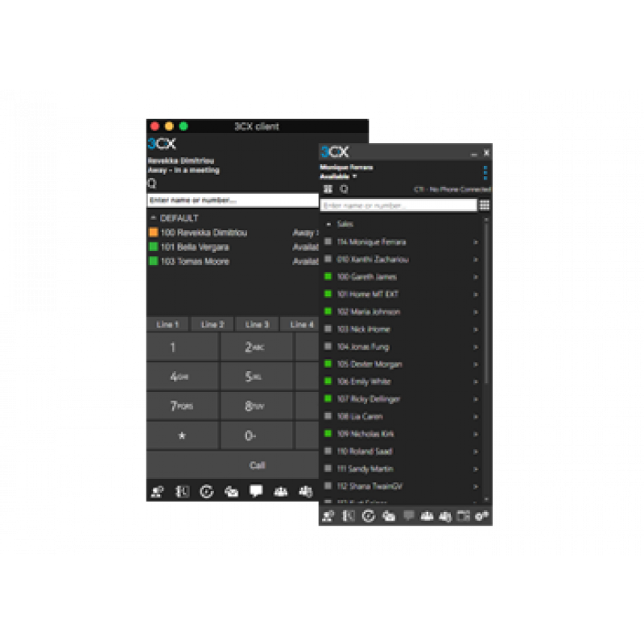Open Conference icon in Windows 3CX bottom toolbar
Screen dimensions: 644x644
[427, 516]
